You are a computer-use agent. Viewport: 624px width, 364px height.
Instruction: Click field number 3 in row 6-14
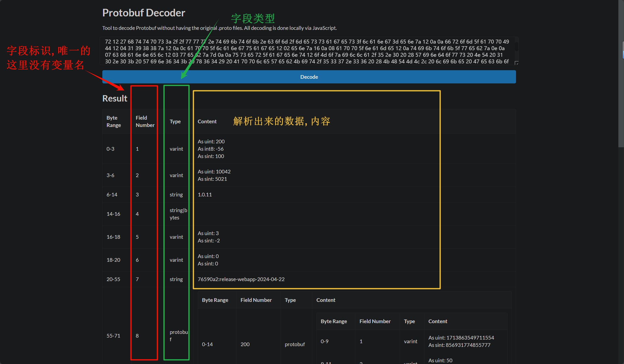(x=137, y=194)
